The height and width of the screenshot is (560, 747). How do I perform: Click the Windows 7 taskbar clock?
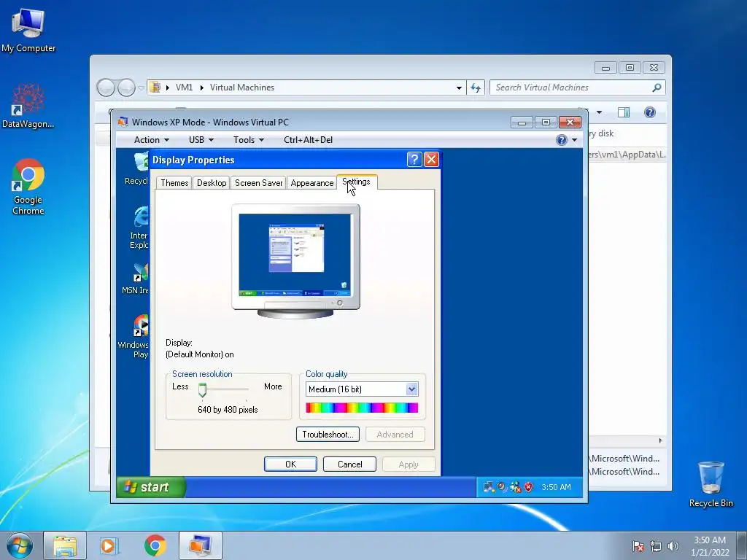point(710,546)
